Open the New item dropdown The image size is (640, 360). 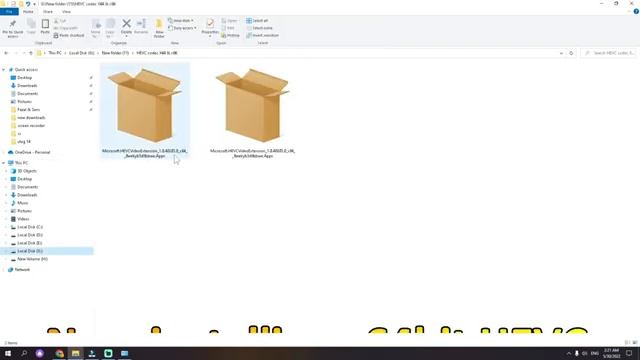[x=181, y=20]
